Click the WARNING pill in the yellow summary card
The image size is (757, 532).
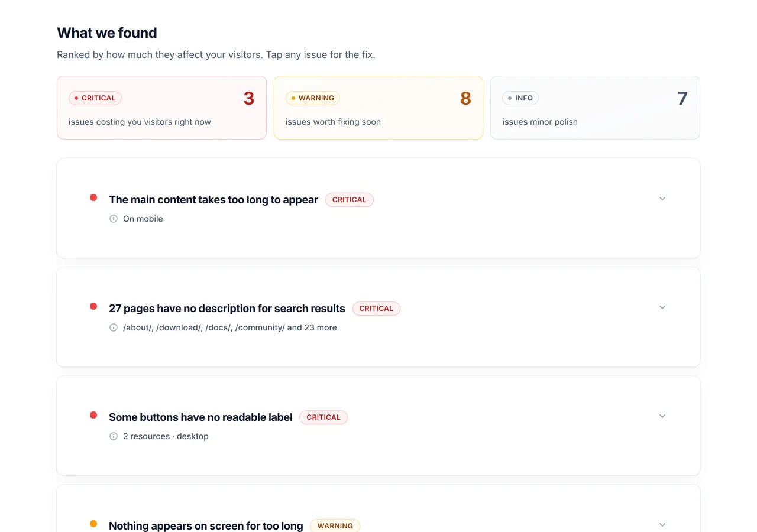(313, 98)
